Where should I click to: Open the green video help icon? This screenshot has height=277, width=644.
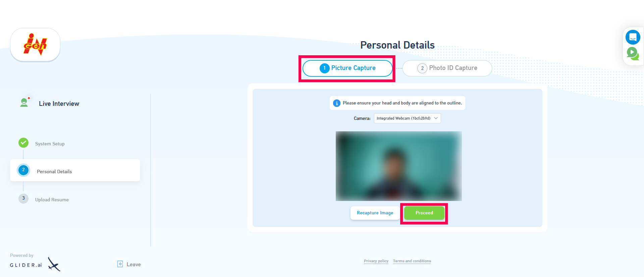click(x=633, y=53)
